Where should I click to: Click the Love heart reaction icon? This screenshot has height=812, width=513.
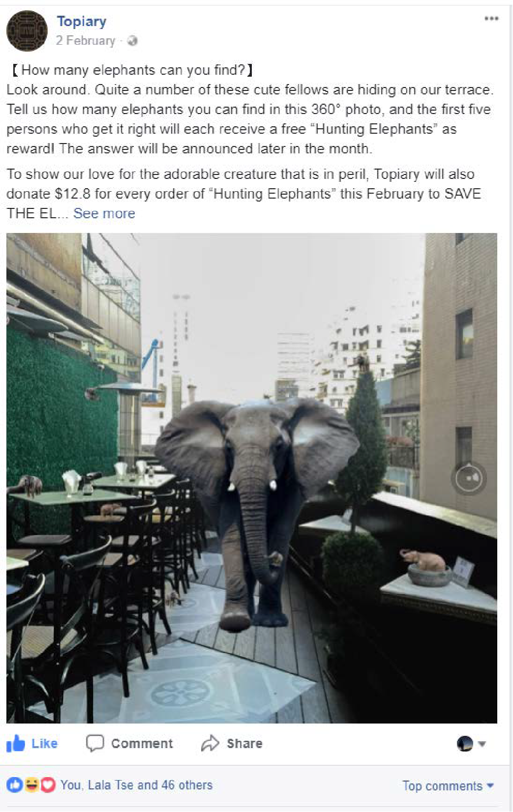coord(48,785)
